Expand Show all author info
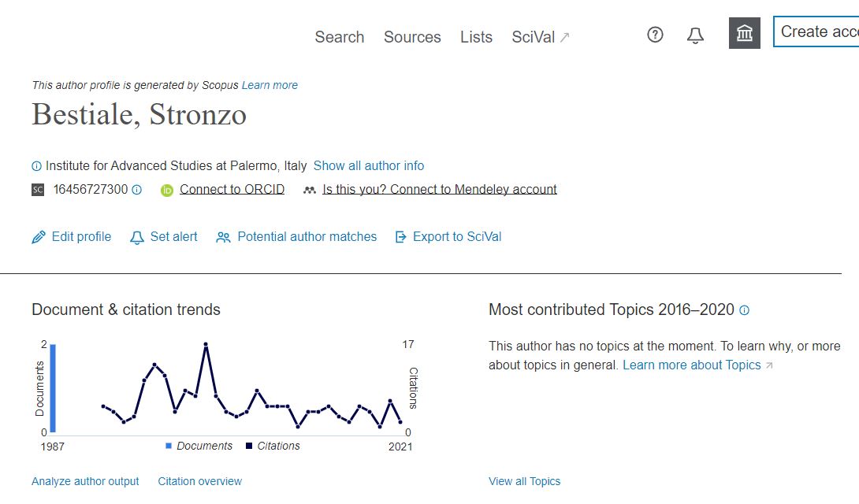The height and width of the screenshot is (504, 859). (369, 166)
